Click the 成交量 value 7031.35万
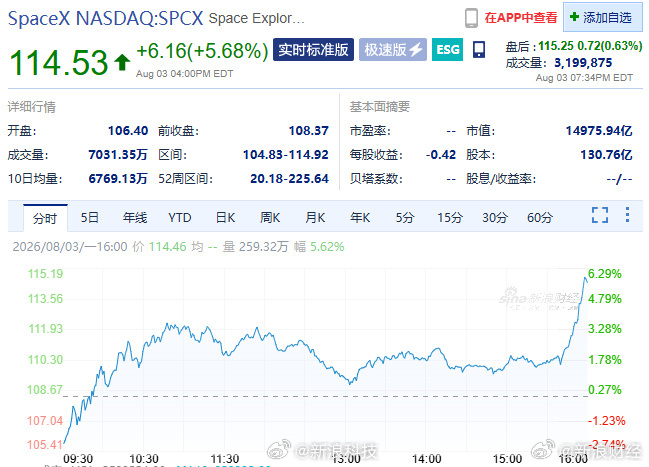Image resolution: width=649 pixels, height=467 pixels. click(118, 155)
